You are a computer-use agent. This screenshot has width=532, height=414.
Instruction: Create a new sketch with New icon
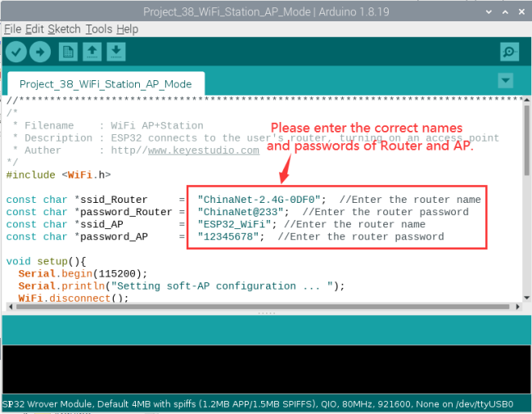point(68,52)
